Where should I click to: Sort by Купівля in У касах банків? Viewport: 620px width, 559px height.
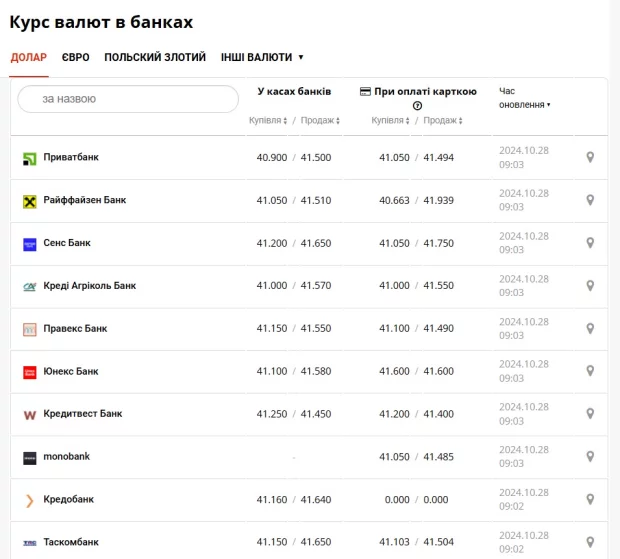(x=268, y=121)
